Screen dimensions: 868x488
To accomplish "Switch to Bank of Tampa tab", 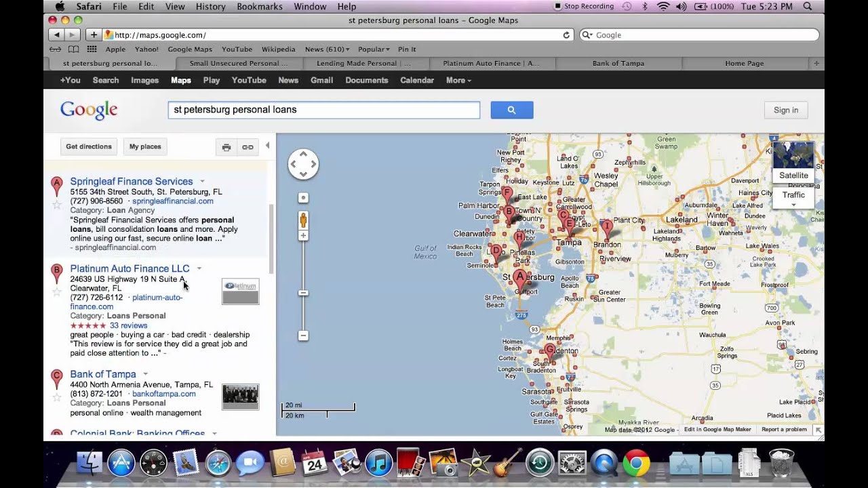I will 618,63.
